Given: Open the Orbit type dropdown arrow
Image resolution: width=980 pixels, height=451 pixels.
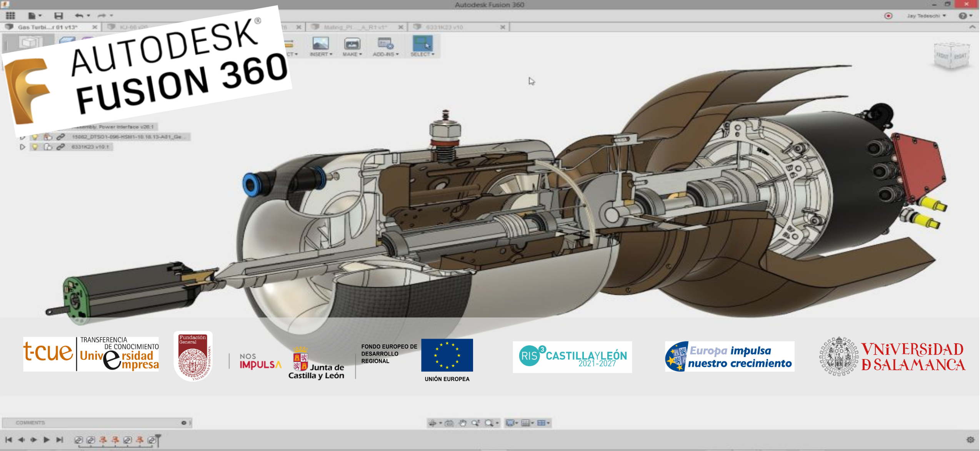Looking at the screenshot, I should point(440,423).
